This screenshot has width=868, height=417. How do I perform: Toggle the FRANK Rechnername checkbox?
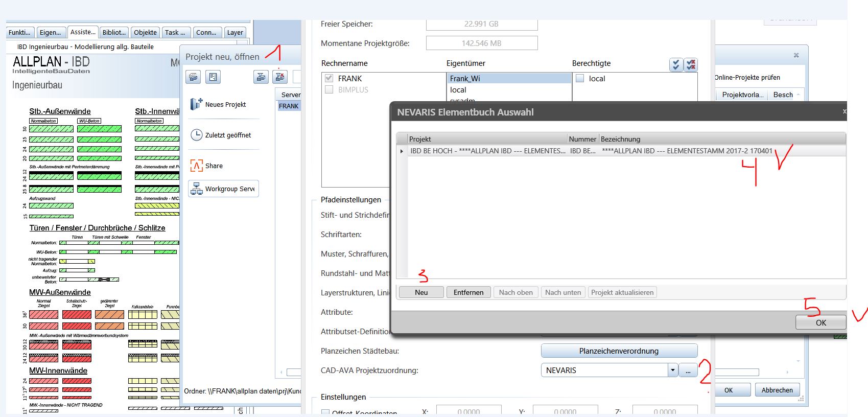[x=329, y=78]
